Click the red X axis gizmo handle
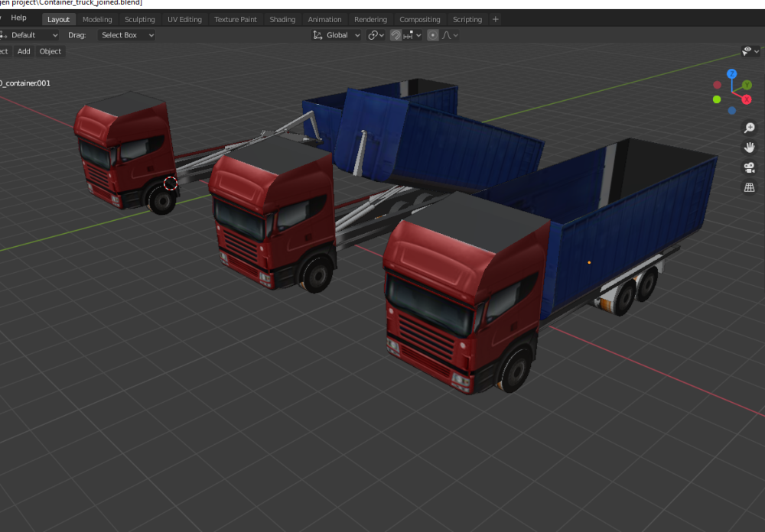 pyautogui.click(x=747, y=99)
